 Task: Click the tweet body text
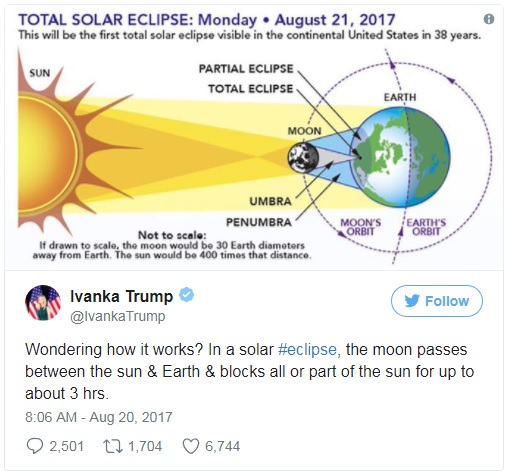pyautogui.click(x=249, y=372)
